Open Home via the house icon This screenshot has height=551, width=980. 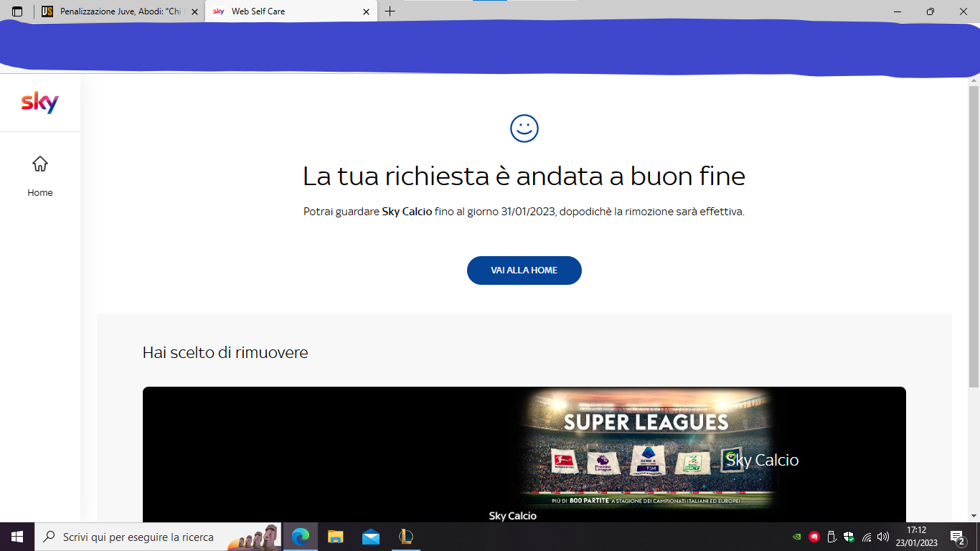[x=40, y=164]
